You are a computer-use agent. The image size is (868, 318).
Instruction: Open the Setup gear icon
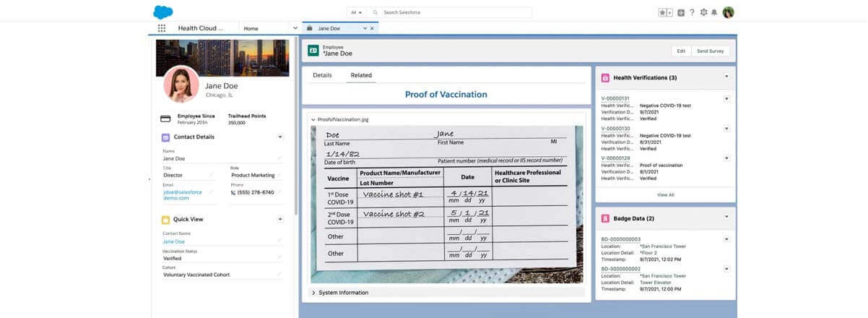[703, 12]
